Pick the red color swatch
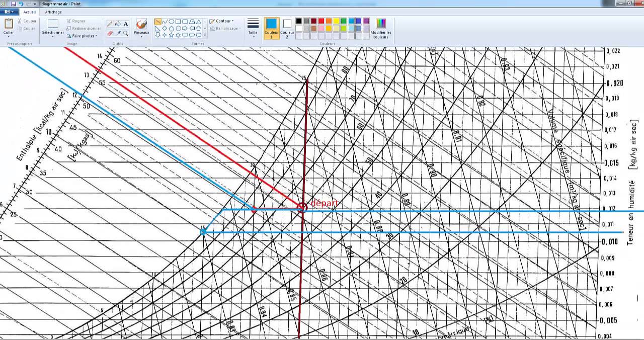This screenshot has height=340, width=644. [321, 21]
